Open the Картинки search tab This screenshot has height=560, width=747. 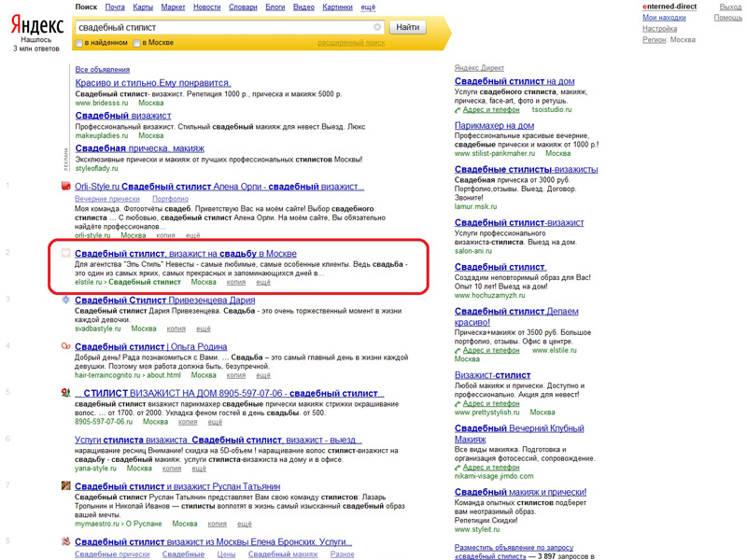337,7
